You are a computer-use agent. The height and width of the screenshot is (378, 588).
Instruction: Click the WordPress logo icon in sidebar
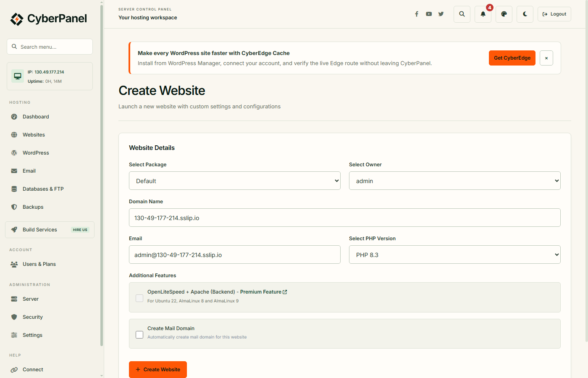pyautogui.click(x=14, y=153)
